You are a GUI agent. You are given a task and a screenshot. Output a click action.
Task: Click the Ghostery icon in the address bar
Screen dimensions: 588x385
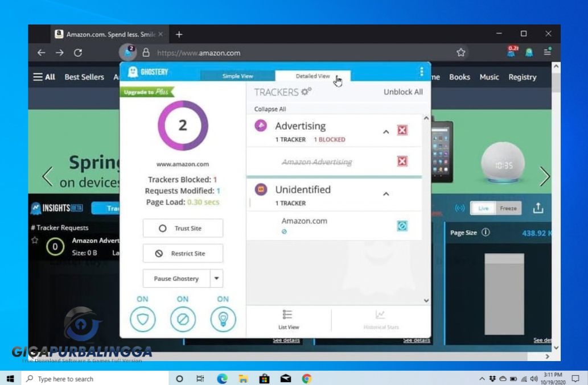[x=128, y=52]
